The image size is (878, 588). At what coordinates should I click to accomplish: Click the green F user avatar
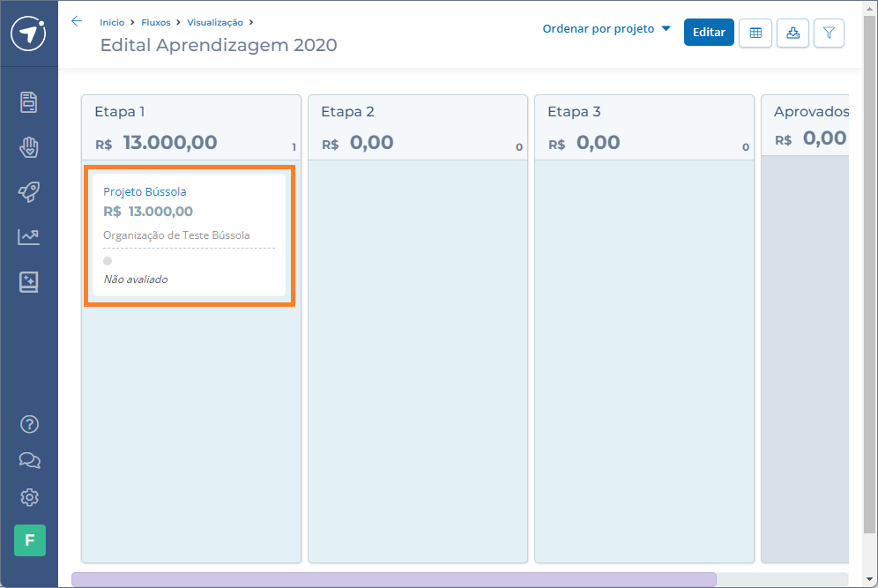(x=30, y=540)
